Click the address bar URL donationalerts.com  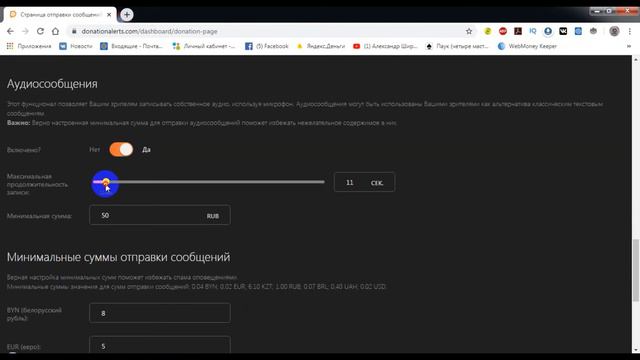tap(149, 31)
